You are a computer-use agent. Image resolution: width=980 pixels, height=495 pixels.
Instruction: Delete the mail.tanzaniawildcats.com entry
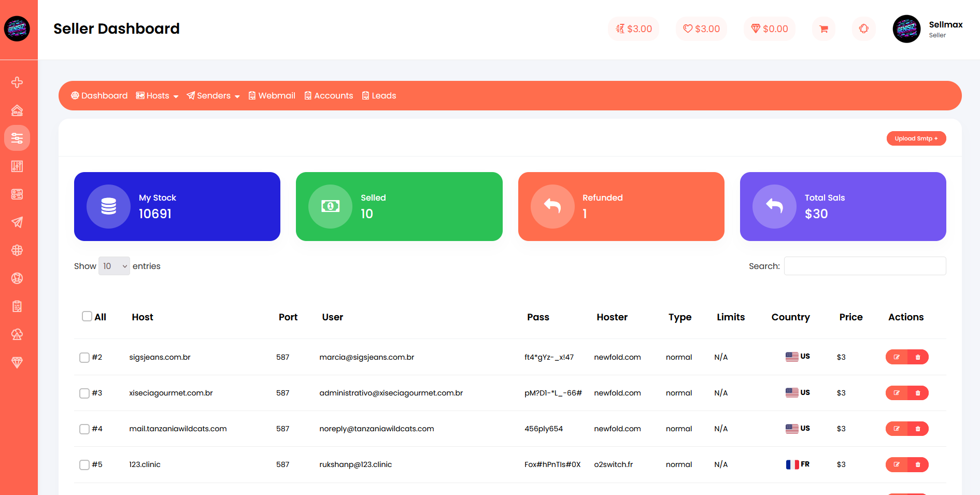[x=918, y=429]
